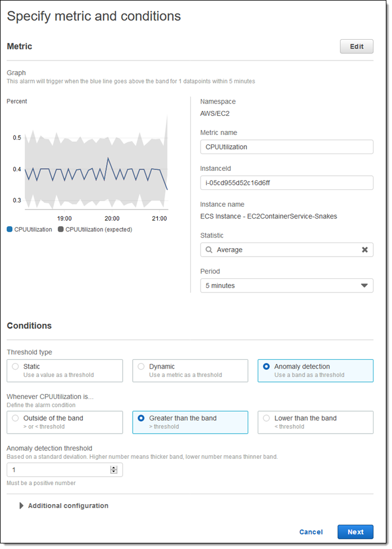The height and width of the screenshot is (549, 392).
Task: Click the disclosure triangle beside Additional configuration
Action: [x=21, y=505]
